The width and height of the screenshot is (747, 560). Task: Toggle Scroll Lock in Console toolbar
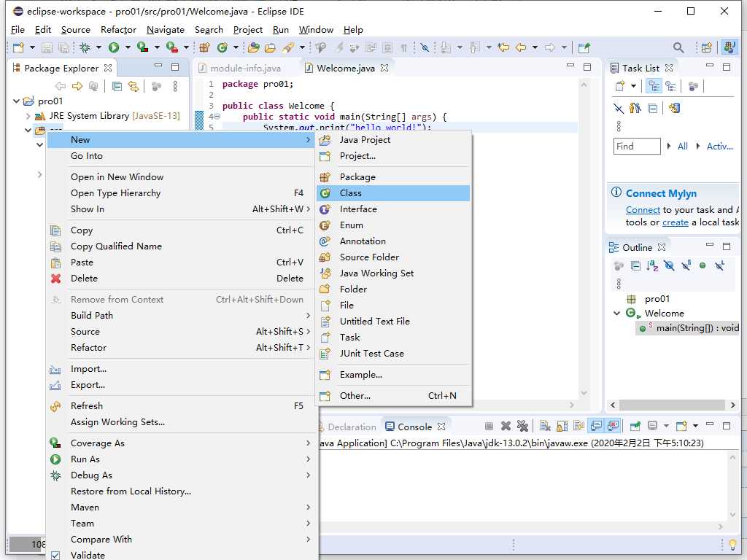562,426
